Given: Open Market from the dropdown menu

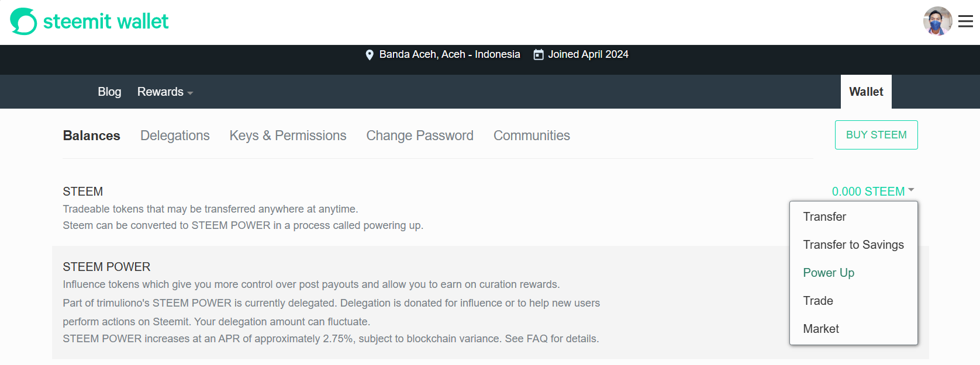Looking at the screenshot, I should coord(821,329).
